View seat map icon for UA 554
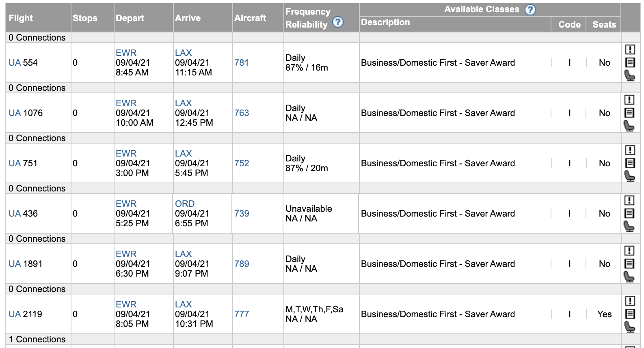Screen dimensions: 644x348 click(x=629, y=75)
